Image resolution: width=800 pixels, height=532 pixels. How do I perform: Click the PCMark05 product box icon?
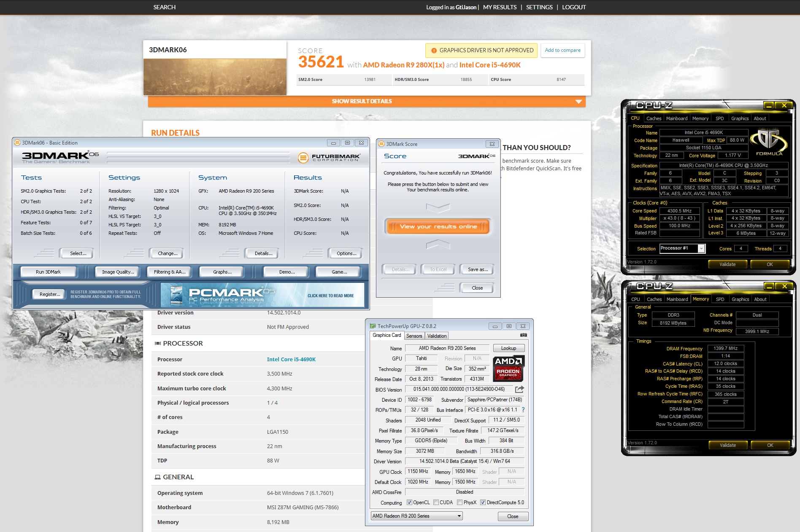pos(176,295)
